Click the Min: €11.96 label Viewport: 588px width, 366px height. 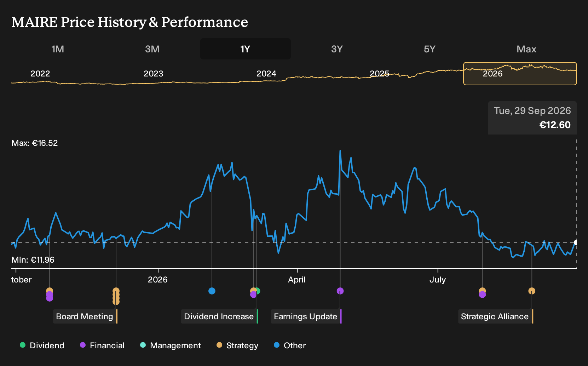33,260
